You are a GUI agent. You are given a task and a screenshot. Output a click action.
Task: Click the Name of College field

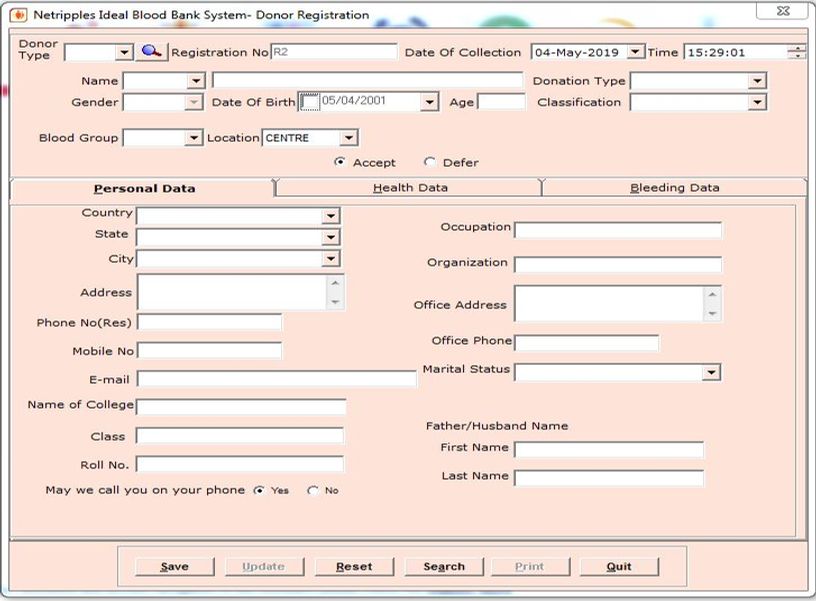tap(241, 407)
